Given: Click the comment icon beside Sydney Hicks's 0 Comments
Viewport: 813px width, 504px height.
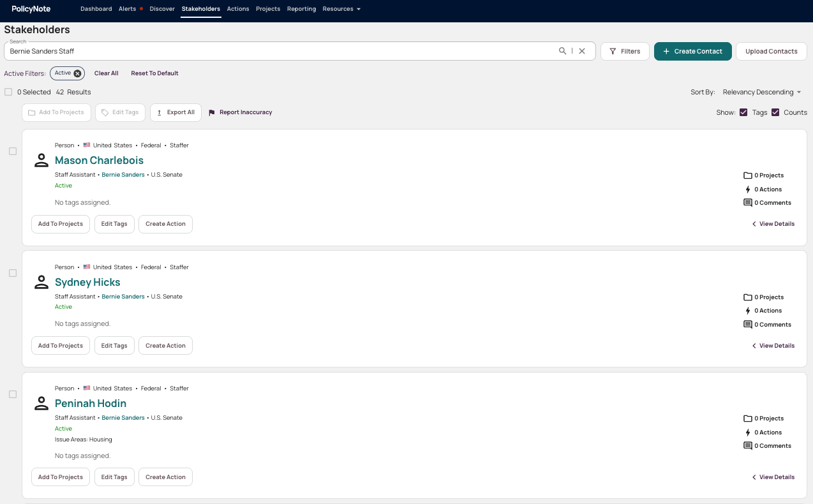Looking at the screenshot, I should click(x=748, y=325).
